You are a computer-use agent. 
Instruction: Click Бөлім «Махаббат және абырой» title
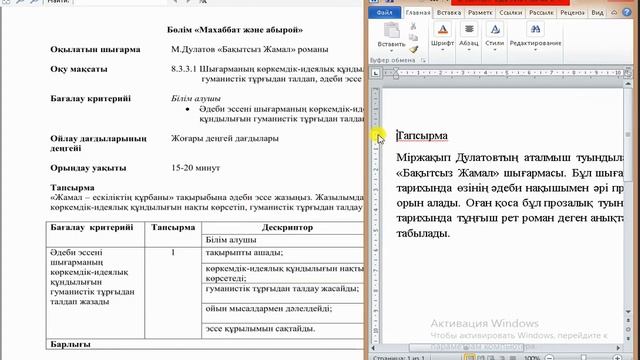tap(235, 30)
